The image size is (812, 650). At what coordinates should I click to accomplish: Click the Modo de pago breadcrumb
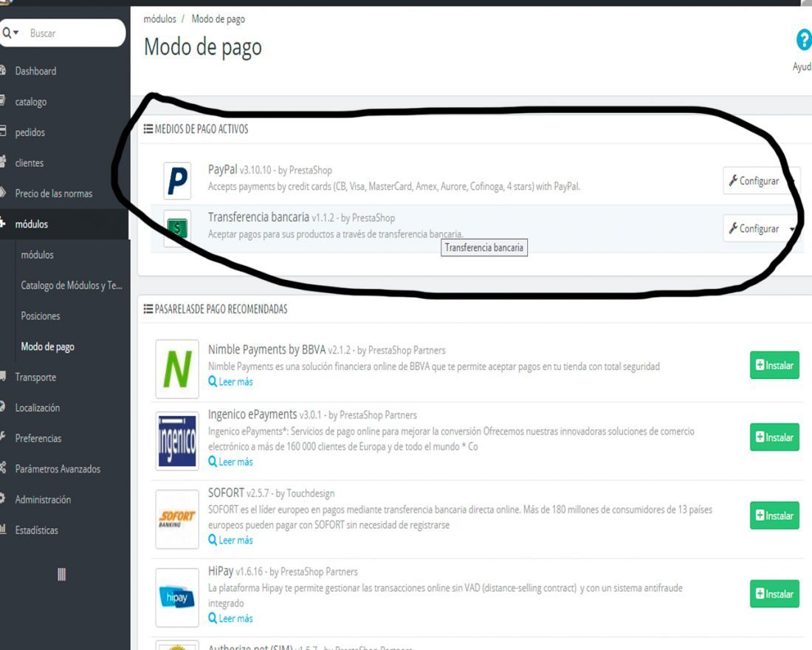(218, 18)
